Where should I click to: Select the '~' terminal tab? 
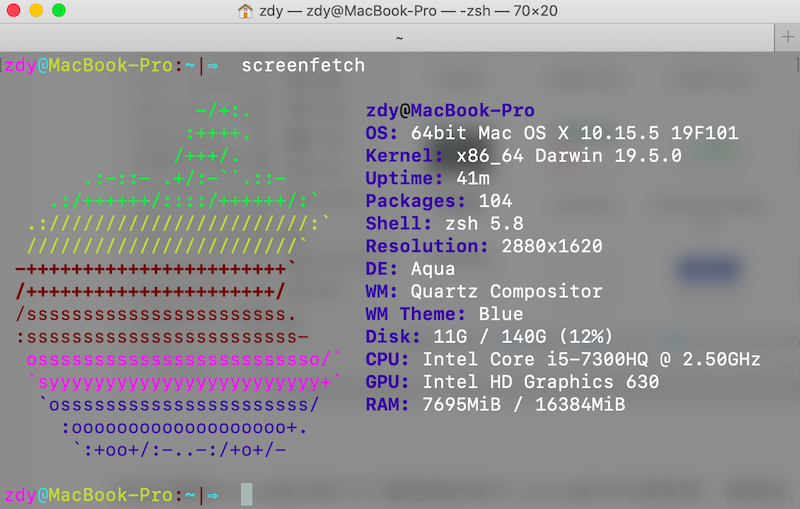coord(387,37)
